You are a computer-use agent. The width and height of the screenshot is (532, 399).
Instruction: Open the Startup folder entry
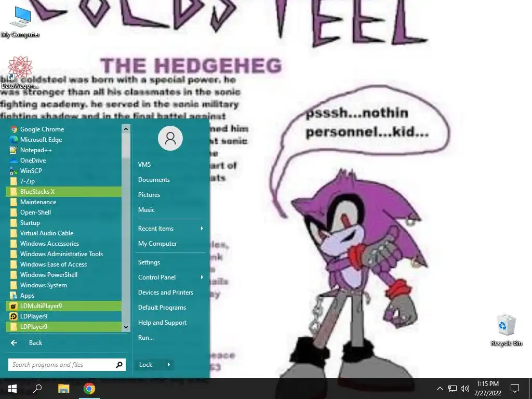tap(63, 222)
